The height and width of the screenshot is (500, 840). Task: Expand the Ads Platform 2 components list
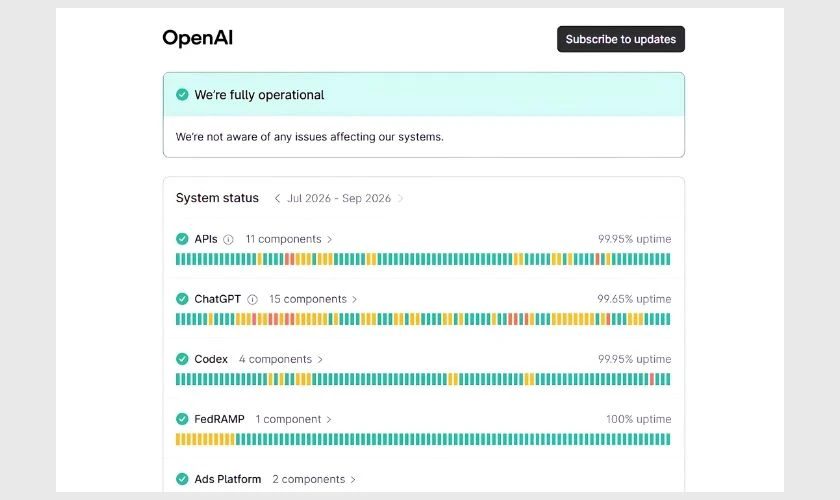click(314, 479)
